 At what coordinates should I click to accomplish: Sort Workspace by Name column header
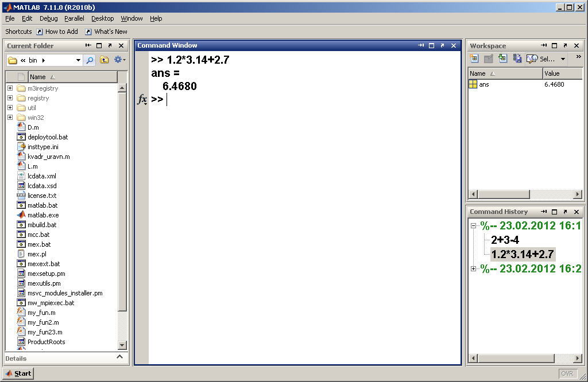click(505, 73)
